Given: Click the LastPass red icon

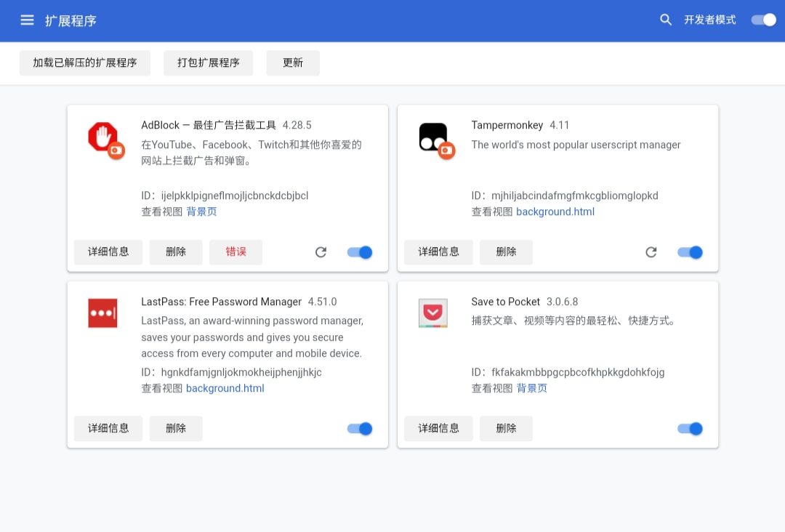Looking at the screenshot, I should pyautogui.click(x=102, y=313).
